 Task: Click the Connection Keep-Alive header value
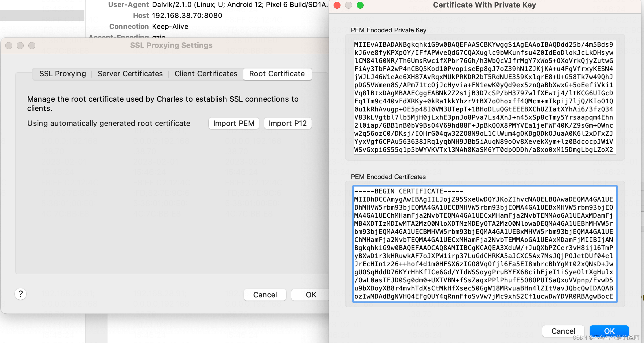[170, 27]
